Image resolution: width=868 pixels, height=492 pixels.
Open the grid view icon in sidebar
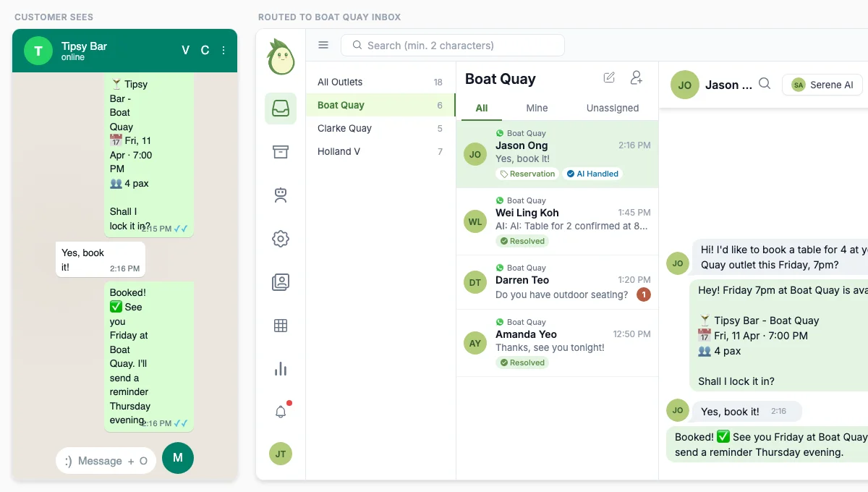point(281,325)
